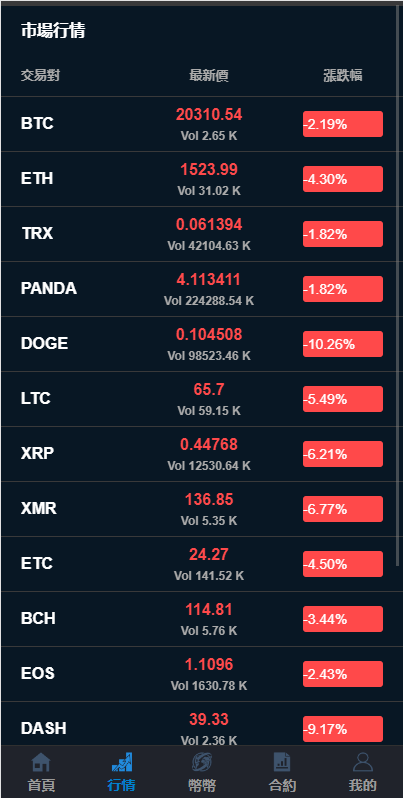
Task: Open the contract document icon
Action: (x=282, y=762)
